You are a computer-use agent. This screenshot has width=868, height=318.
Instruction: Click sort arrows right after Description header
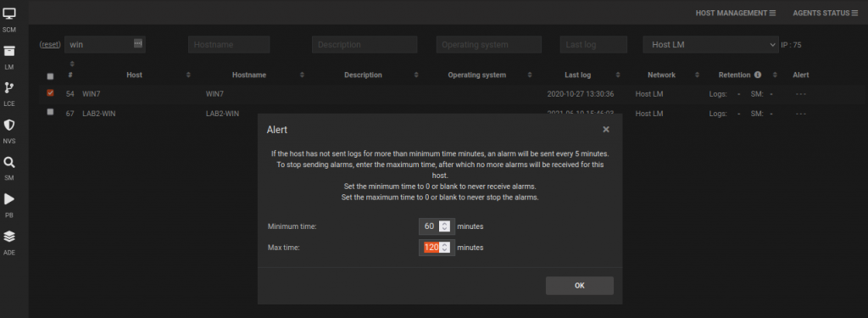(417, 75)
